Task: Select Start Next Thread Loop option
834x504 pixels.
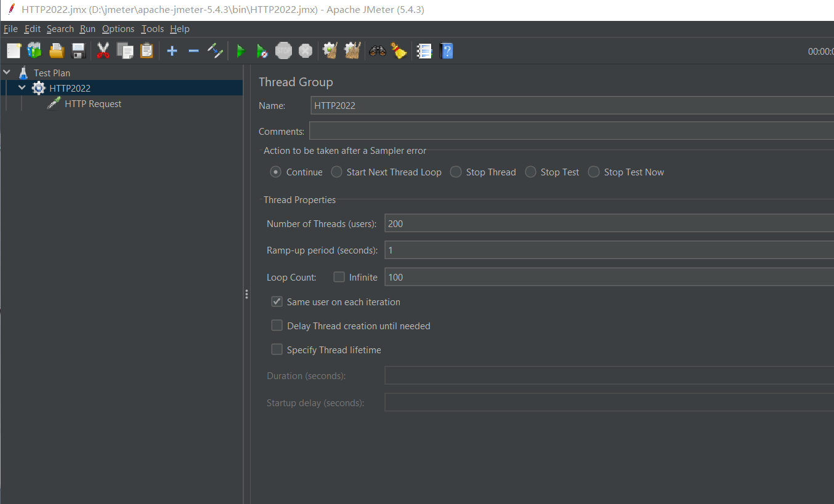Action: [336, 172]
